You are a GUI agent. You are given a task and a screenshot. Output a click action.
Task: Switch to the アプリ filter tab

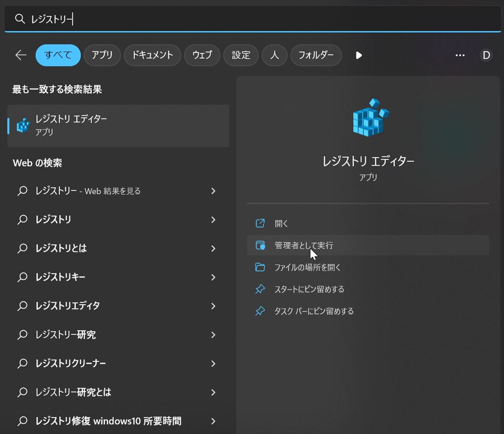pos(102,55)
